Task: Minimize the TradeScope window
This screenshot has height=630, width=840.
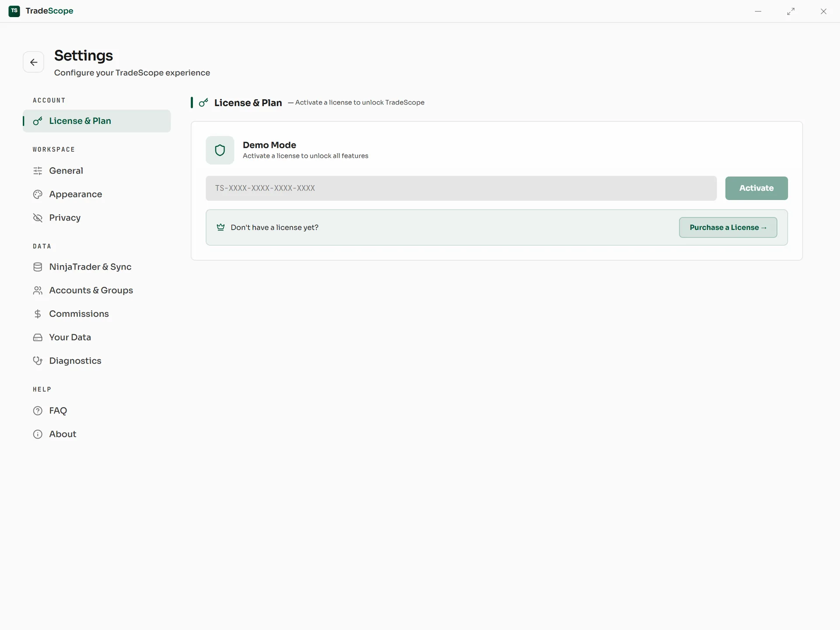Action: tap(758, 11)
